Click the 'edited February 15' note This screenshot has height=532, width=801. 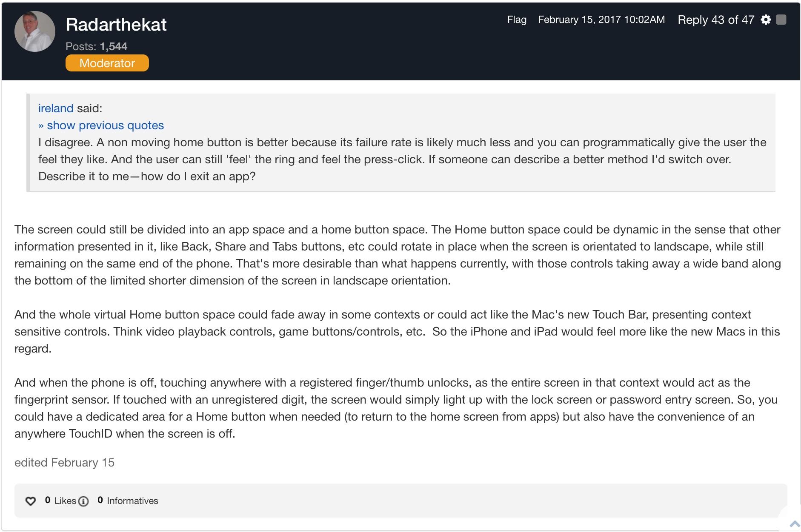(x=64, y=463)
